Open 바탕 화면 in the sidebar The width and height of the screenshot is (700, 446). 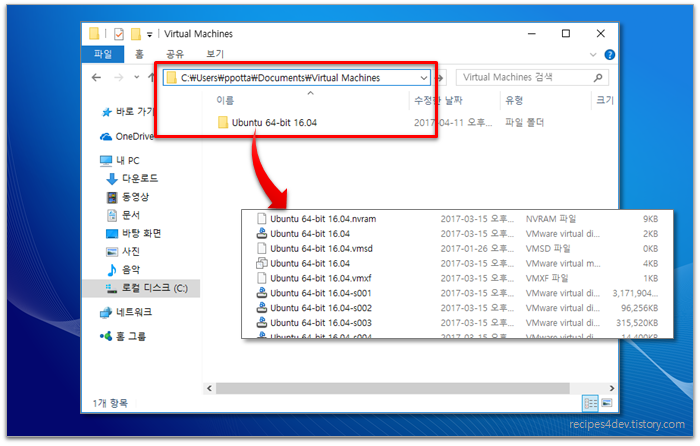[133, 233]
